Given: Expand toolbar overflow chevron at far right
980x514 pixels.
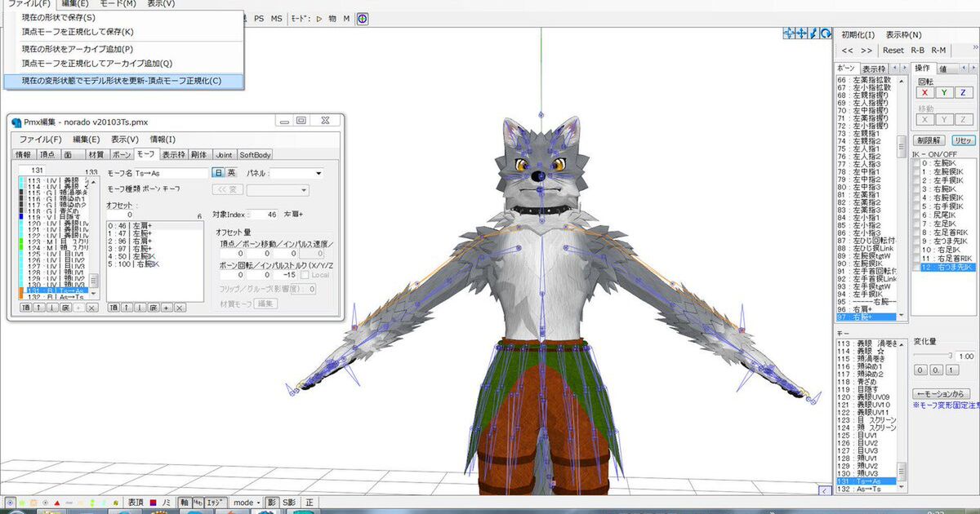Looking at the screenshot, I should click(976, 47).
